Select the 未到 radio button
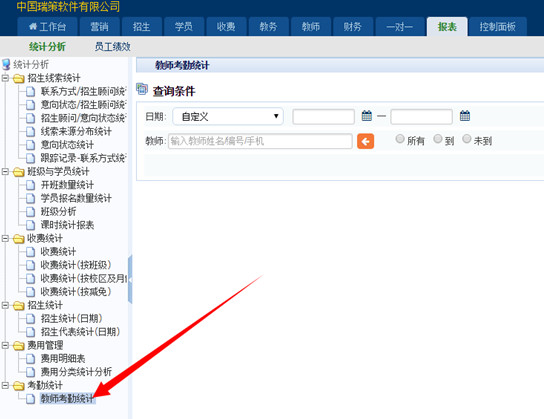This screenshot has width=544, height=419. click(467, 139)
